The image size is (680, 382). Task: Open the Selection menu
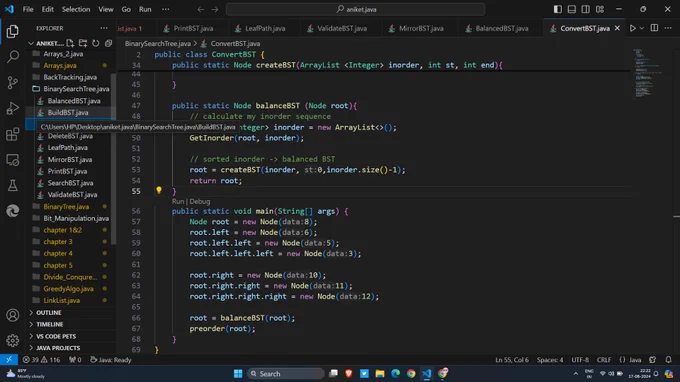pos(76,9)
